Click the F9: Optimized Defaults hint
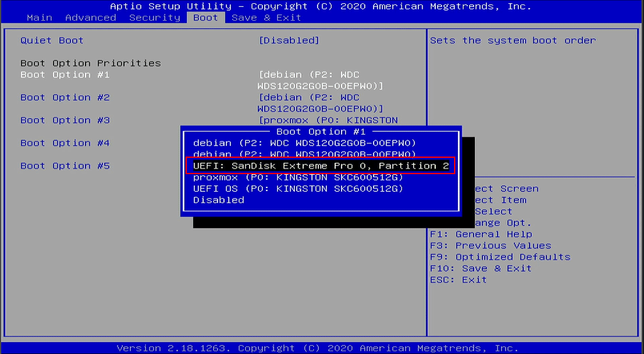644x354 pixels. pyautogui.click(x=500, y=257)
